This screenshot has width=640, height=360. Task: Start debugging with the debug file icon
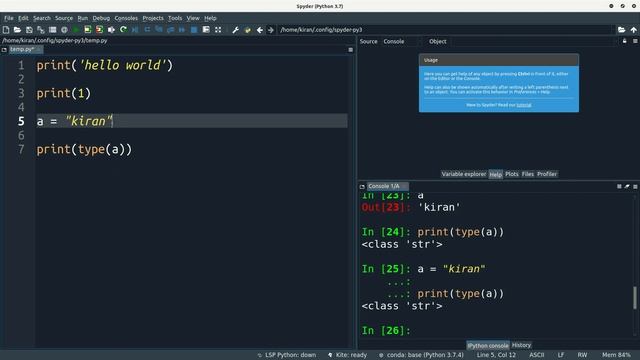[135, 30]
